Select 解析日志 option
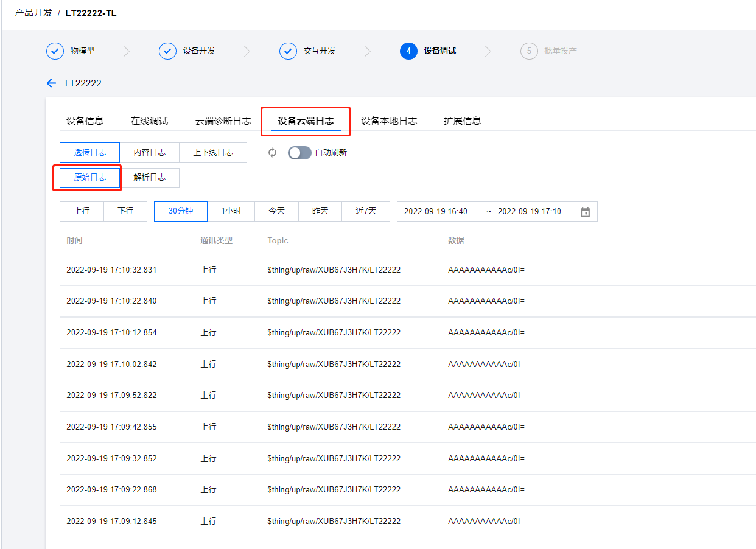 coord(149,178)
